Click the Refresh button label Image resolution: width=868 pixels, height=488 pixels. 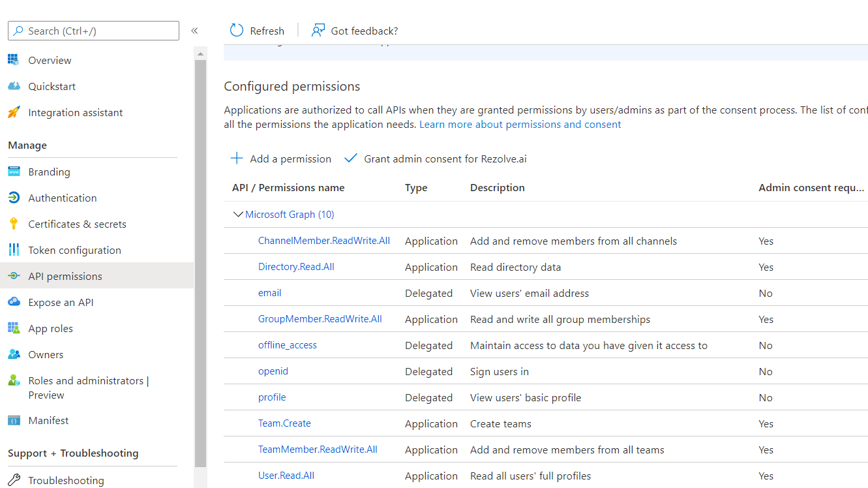(x=267, y=31)
